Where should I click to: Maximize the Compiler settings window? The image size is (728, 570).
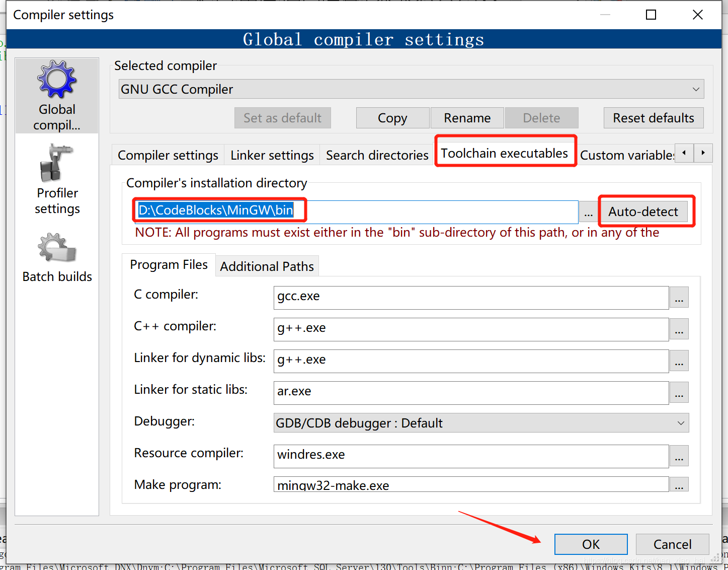click(651, 15)
